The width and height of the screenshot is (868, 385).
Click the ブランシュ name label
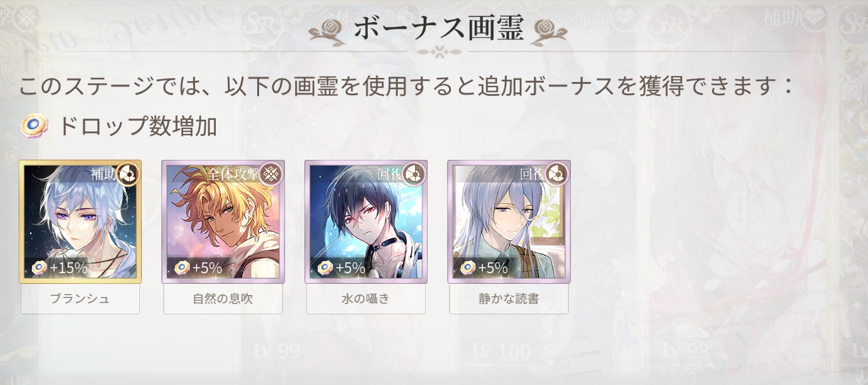pyautogui.click(x=80, y=299)
